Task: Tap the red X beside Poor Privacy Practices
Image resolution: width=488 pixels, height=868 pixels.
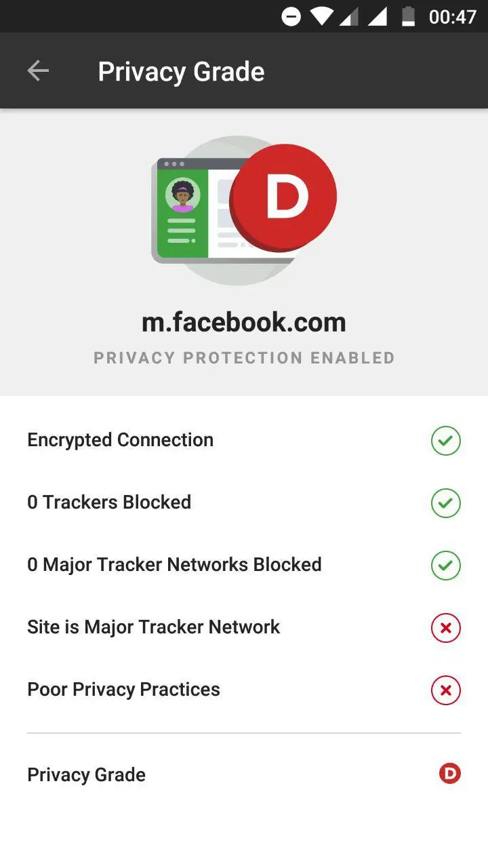Action: 445,690
